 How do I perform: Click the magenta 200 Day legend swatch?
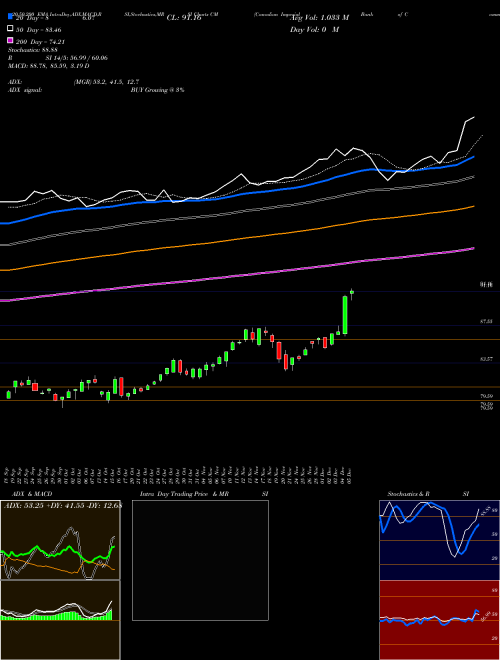click(10, 40)
